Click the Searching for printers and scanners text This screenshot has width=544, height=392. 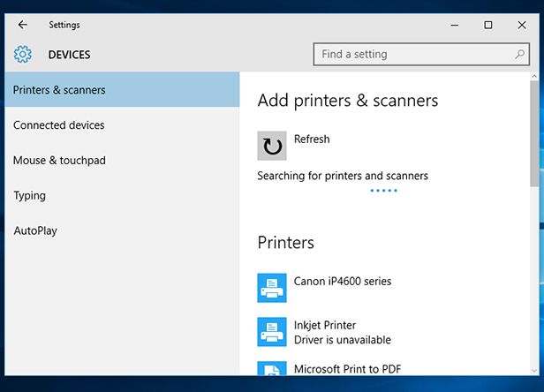343,176
